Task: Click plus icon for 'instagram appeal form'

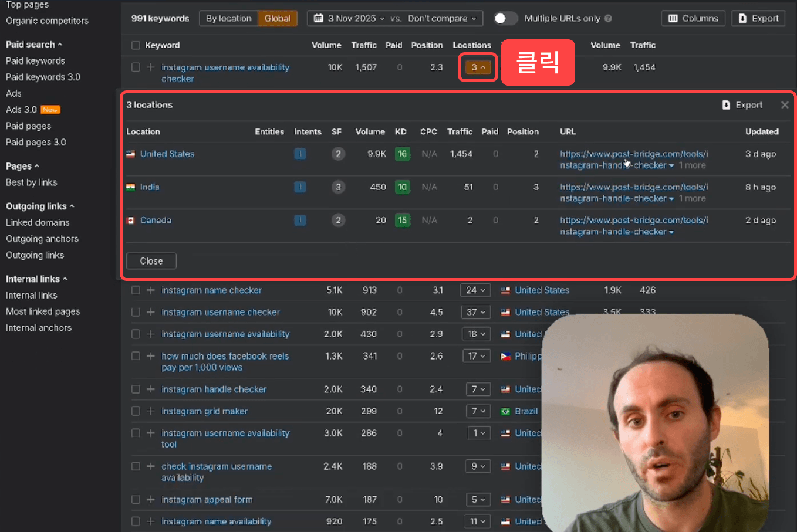Action: tap(151, 500)
